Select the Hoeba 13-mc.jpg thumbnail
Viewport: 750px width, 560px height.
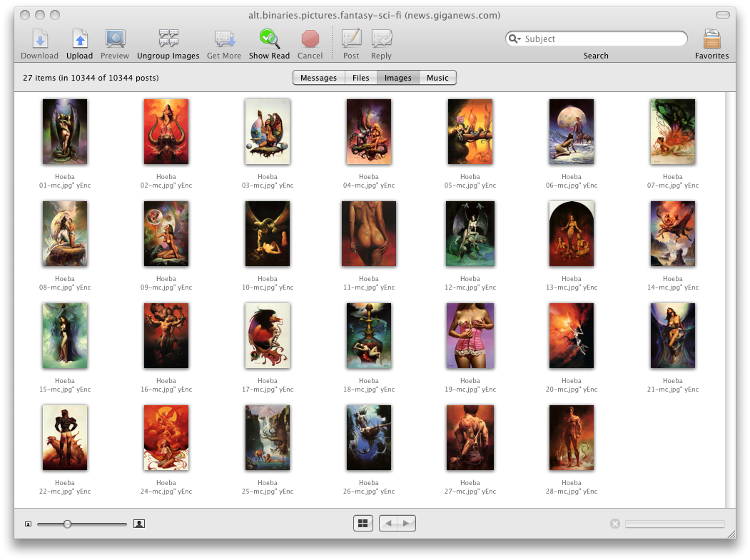pyautogui.click(x=572, y=233)
